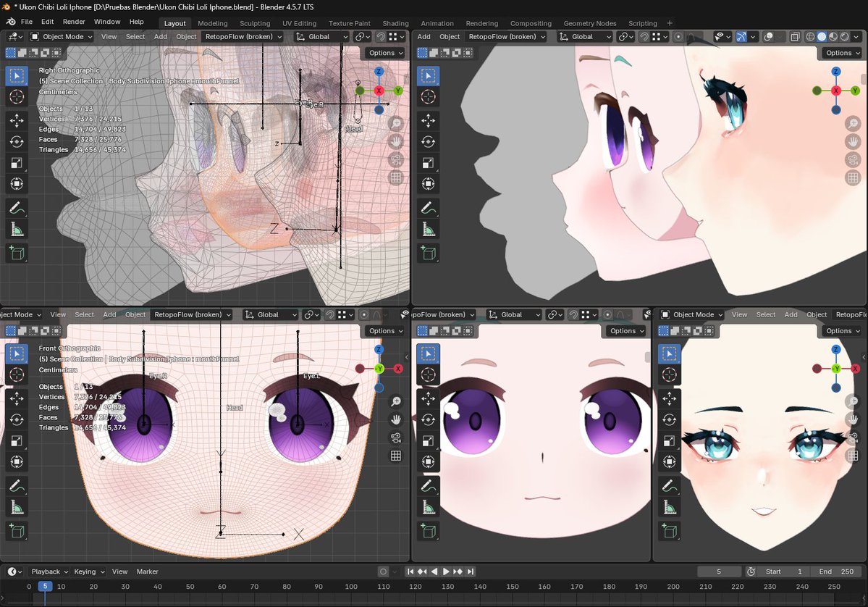Toggle use preview range clock icon in timeline
The height and width of the screenshot is (607, 868).
751,572
